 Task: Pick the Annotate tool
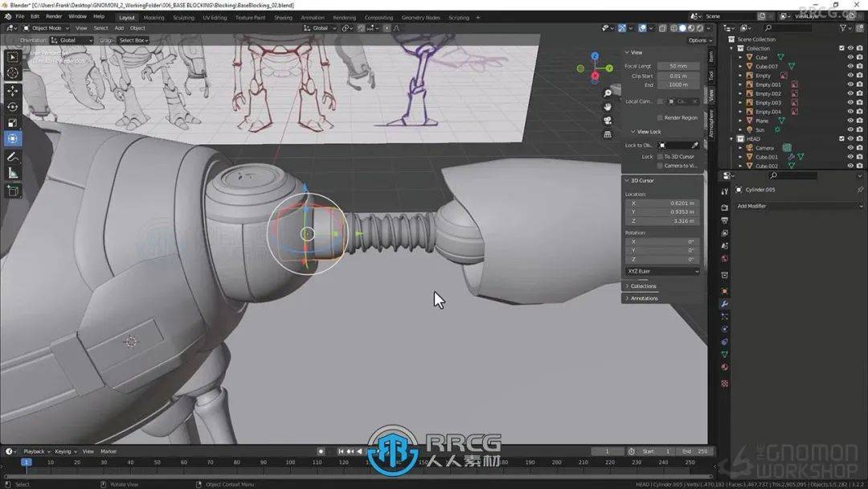pos(12,156)
